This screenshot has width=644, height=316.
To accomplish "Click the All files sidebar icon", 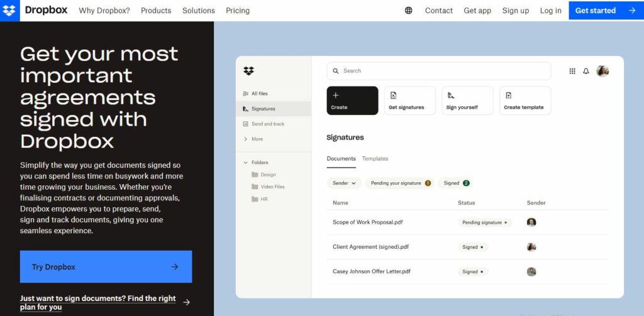I will click(x=246, y=94).
